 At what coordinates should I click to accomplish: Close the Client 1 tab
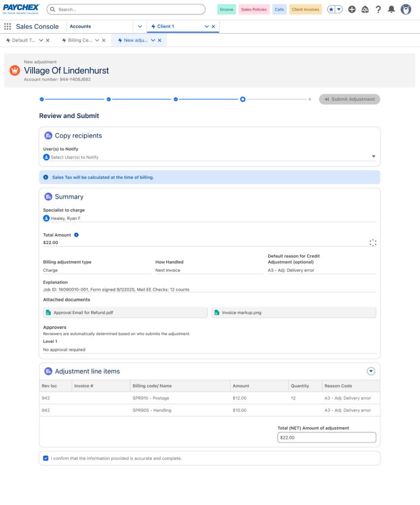click(213, 27)
